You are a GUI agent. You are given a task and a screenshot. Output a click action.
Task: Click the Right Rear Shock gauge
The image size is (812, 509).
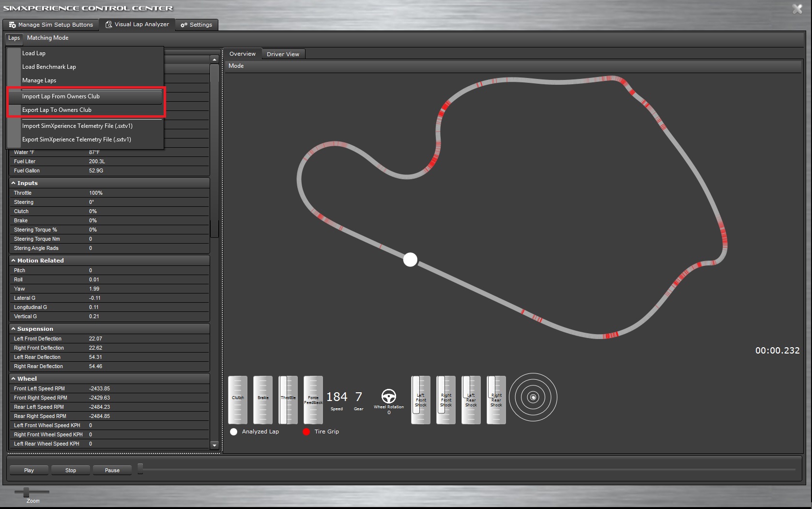[496, 400]
